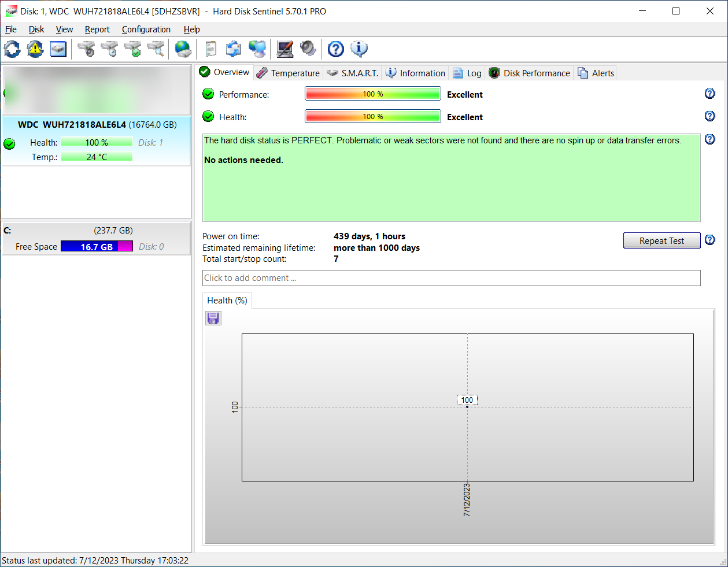Screen dimensions: 728x567
Task: Click the help icon beside Performance bar
Action: point(710,94)
